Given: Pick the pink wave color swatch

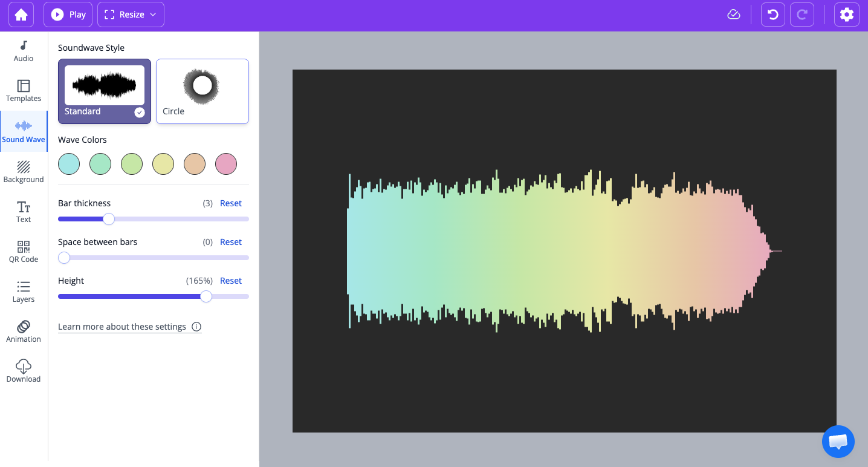Looking at the screenshot, I should pos(226,164).
